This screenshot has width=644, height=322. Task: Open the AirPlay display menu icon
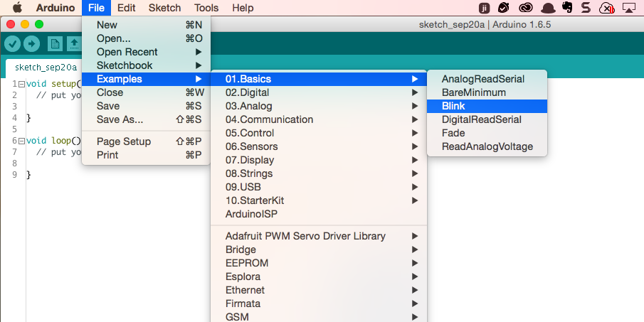click(628, 8)
